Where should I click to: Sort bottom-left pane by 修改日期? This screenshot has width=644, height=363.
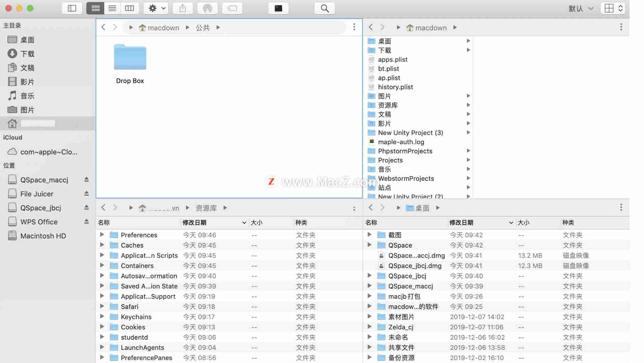[214, 223]
